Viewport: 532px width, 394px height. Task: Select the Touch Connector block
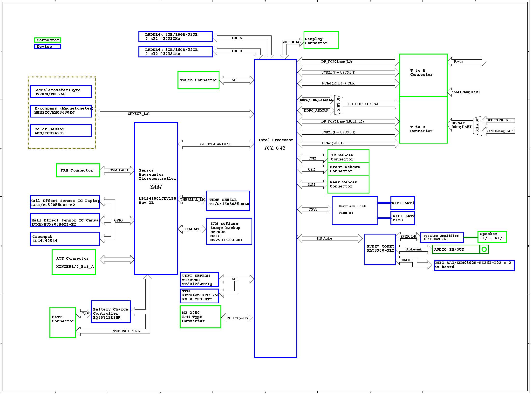pyautogui.click(x=198, y=80)
